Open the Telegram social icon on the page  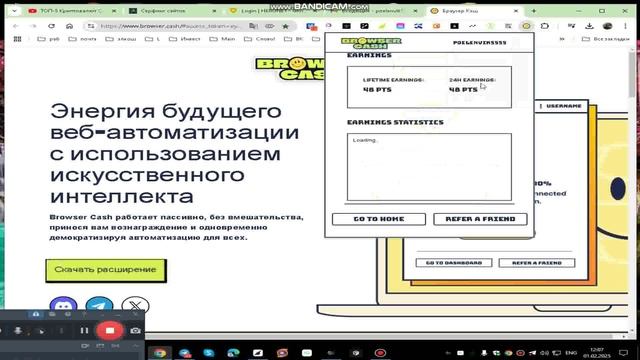pos(99,305)
